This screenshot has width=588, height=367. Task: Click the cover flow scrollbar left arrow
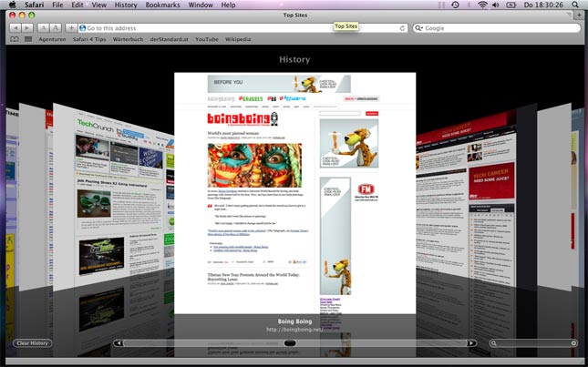(x=119, y=343)
